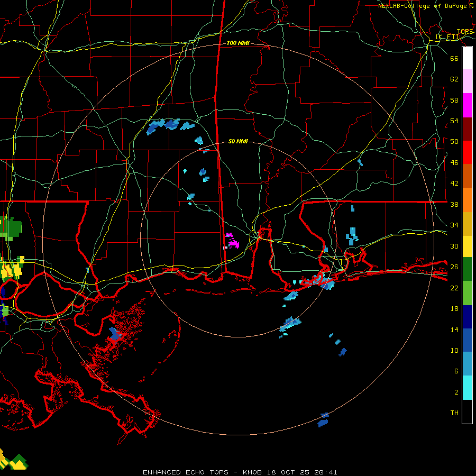Click the magenta echo cluster near map center
The width and height of the screenshot is (476, 476).
[x=232, y=241]
